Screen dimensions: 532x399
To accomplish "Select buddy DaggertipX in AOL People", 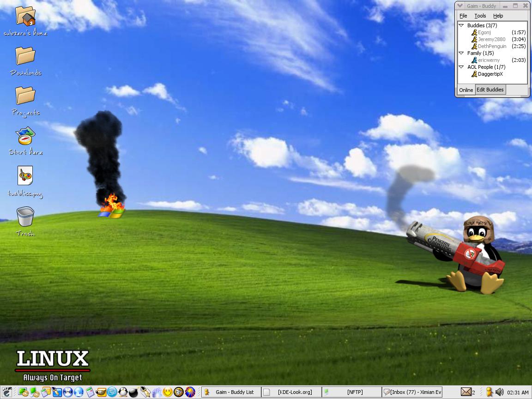I will [490, 74].
